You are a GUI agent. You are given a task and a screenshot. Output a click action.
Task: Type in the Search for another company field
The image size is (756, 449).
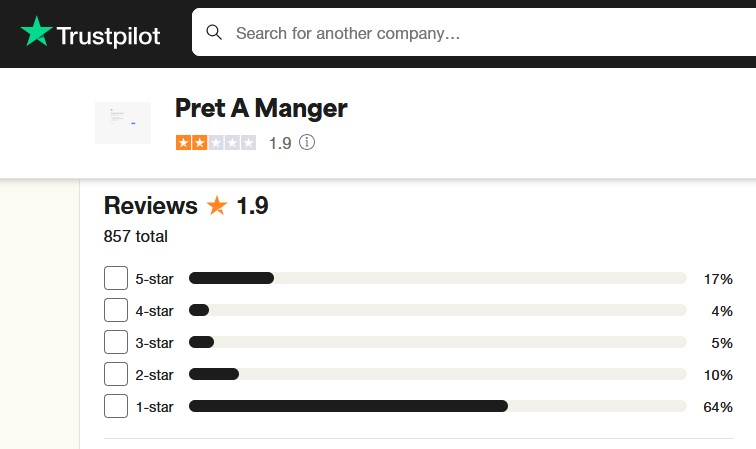480,33
